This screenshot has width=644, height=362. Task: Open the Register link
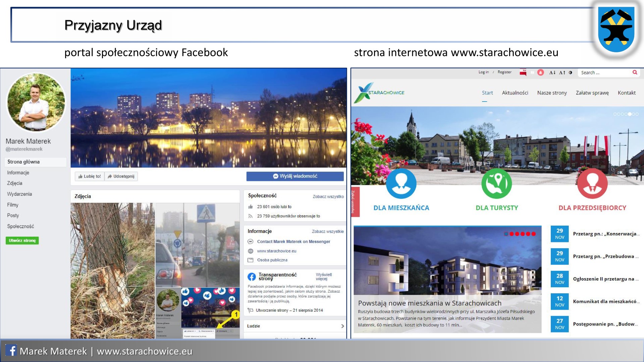pyautogui.click(x=504, y=72)
